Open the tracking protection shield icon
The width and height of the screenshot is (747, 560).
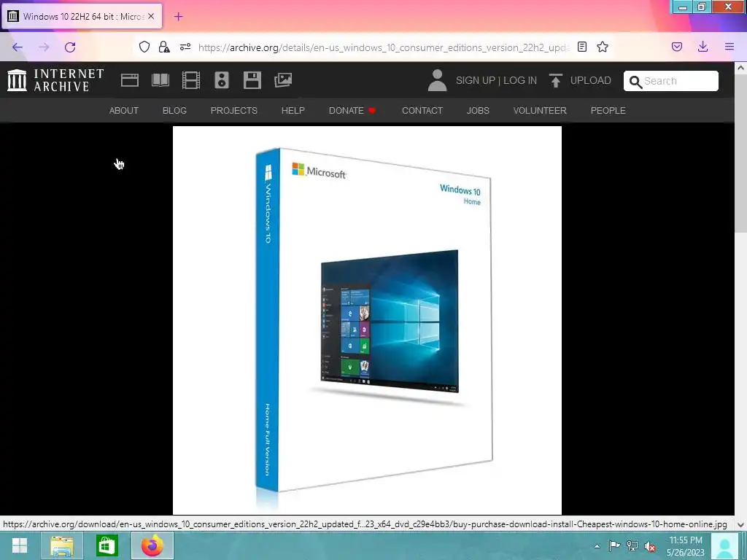[144, 47]
